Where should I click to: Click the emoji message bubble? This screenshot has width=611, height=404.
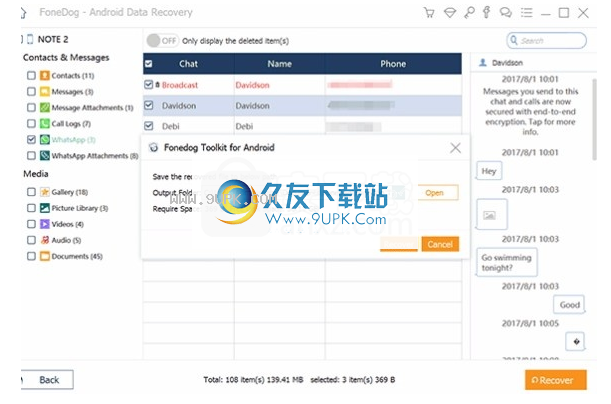(x=575, y=342)
